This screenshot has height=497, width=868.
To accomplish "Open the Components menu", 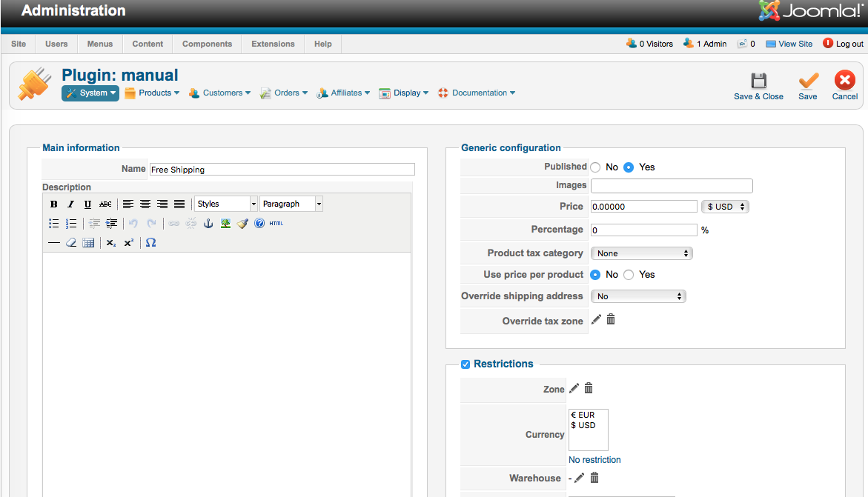I will point(207,44).
